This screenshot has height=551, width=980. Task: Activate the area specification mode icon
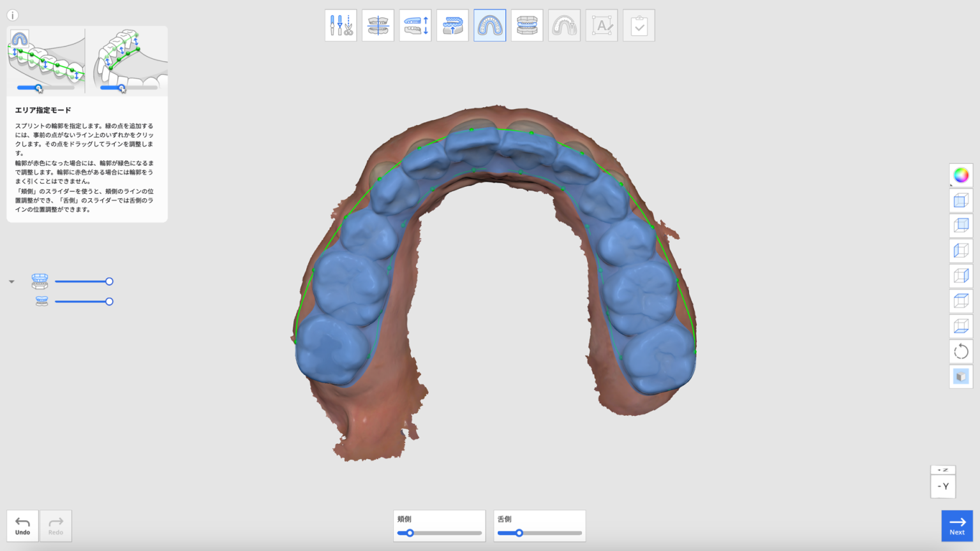pyautogui.click(x=489, y=25)
